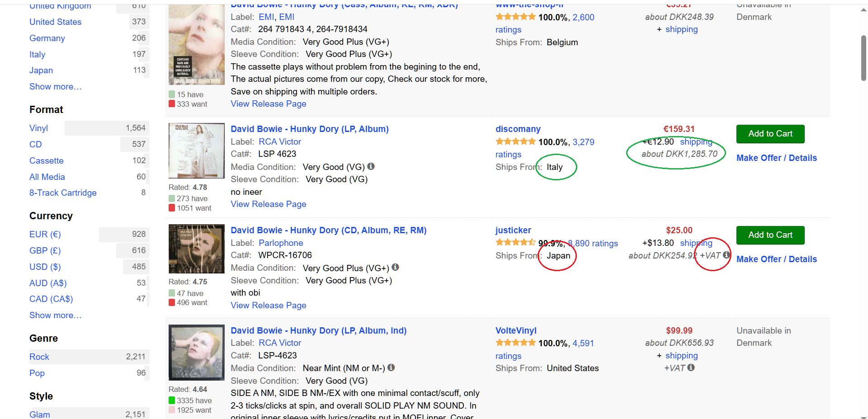The height and width of the screenshot is (419, 868).
Task: Click the €159.31 price text
Action: tap(679, 129)
